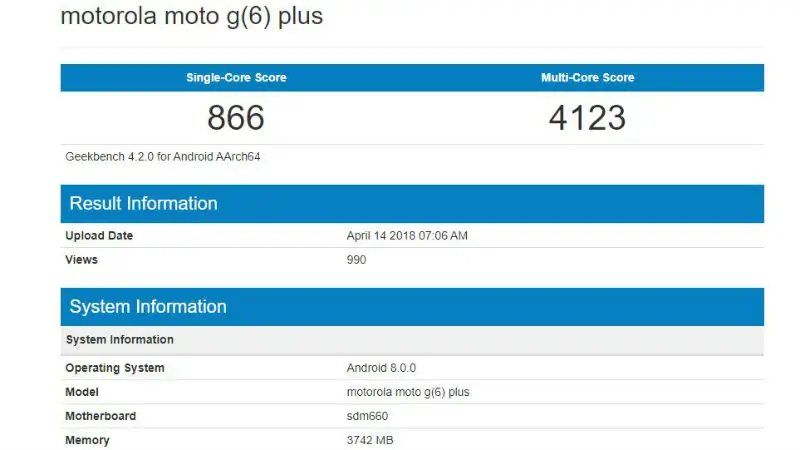This screenshot has height=450, width=800.
Task: Click the model value motorola moto g(6) plus
Action: 408,392
